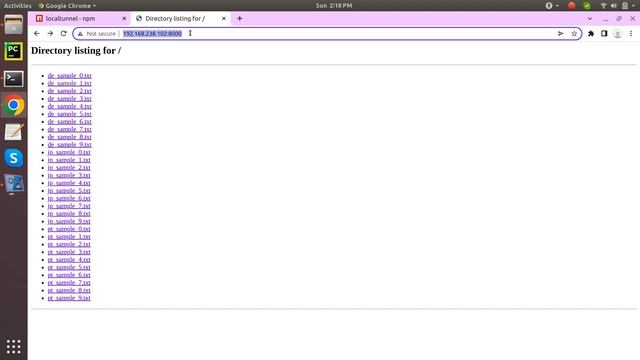The image size is (640, 360).
Task: Open a new browser tab
Action: pos(240,18)
